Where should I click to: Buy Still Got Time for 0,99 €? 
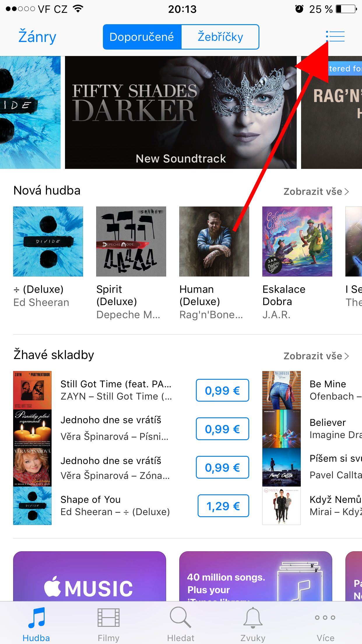tap(222, 390)
